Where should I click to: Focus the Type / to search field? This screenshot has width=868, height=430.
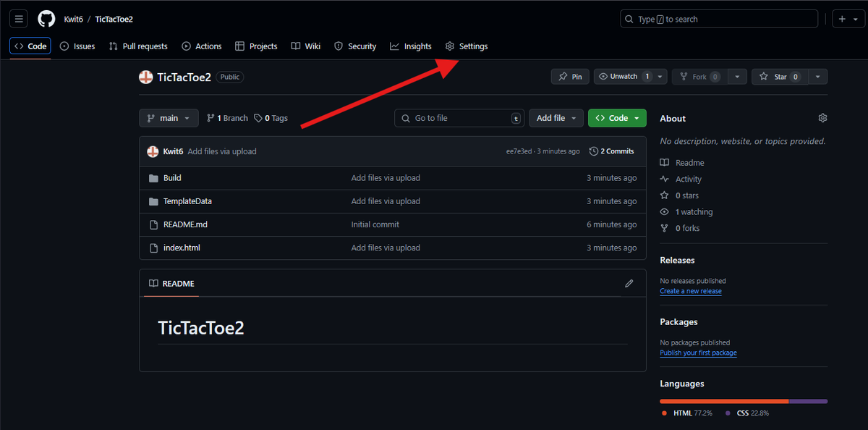point(719,19)
